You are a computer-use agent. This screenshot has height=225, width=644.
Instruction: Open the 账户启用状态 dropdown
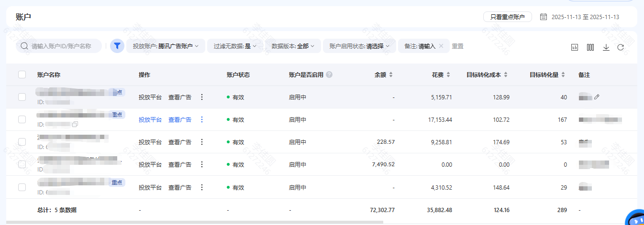click(x=359, y=46)
